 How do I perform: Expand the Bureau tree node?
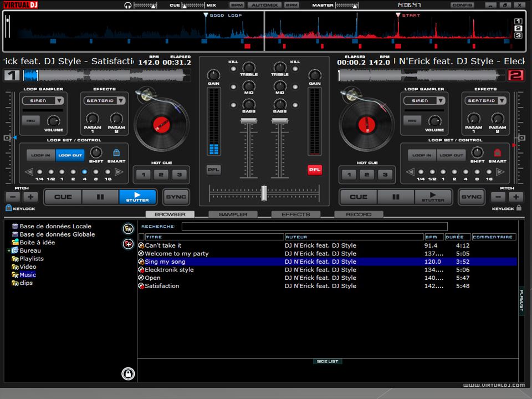pos(8,250)
